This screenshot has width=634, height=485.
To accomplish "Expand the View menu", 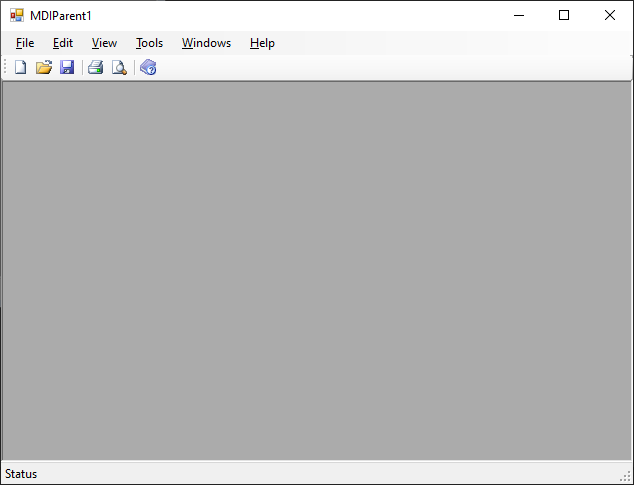I will [x=104, y=43].
